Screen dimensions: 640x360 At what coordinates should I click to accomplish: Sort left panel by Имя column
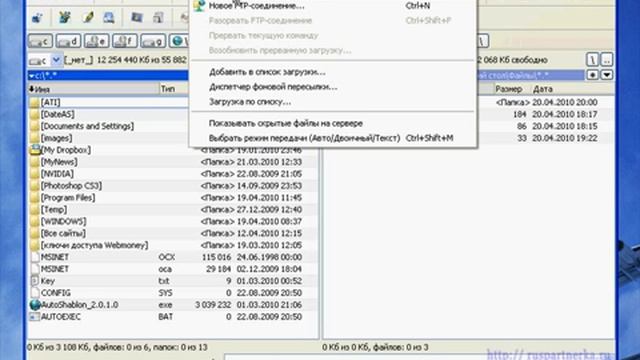pyautogui.click(x=93, y=89)
